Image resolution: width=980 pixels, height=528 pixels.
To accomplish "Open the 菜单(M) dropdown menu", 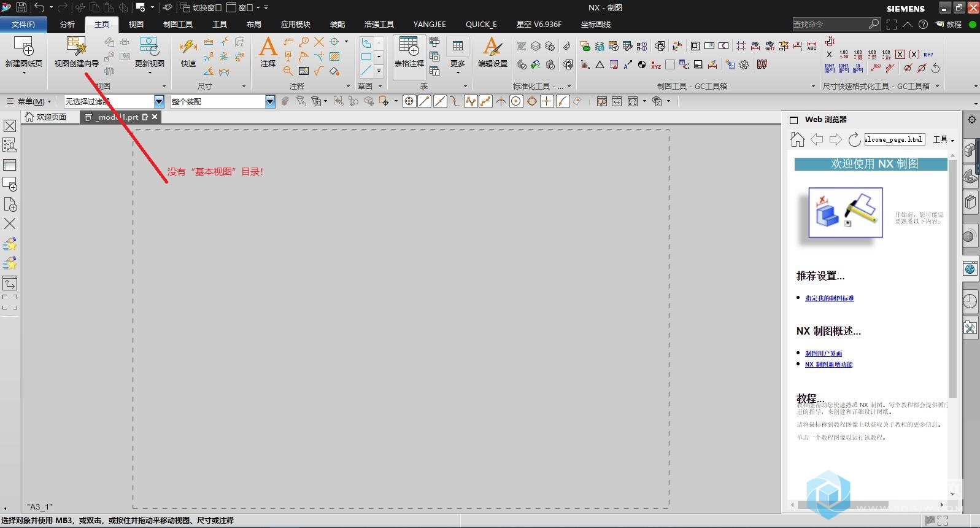I will tap(29, 101).
